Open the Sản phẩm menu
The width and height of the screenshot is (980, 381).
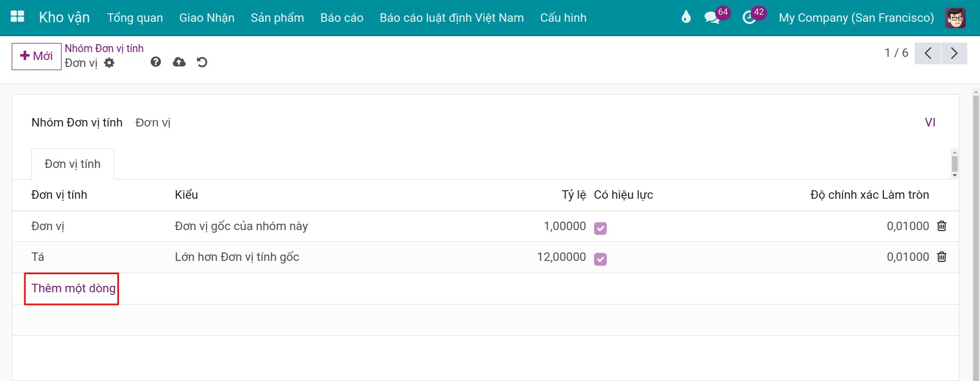(x=277, y=18)
